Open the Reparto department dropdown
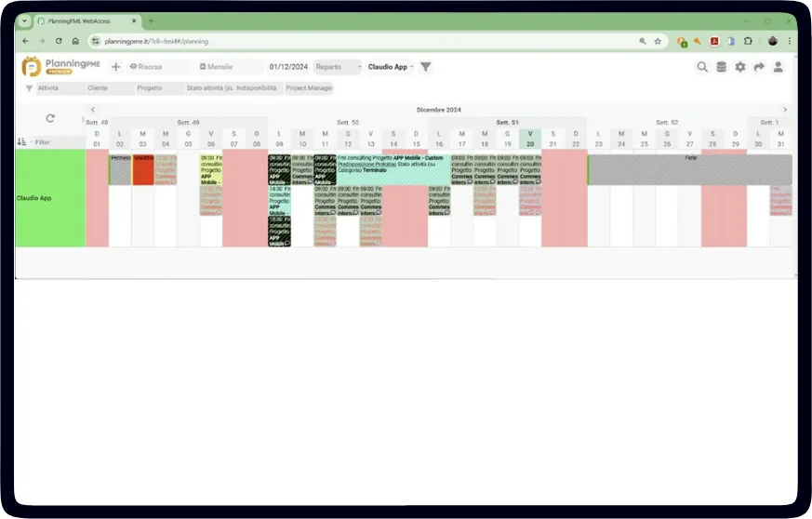This screenshot has height=519, width=812. pyautogui.click(x=338, y=67)
